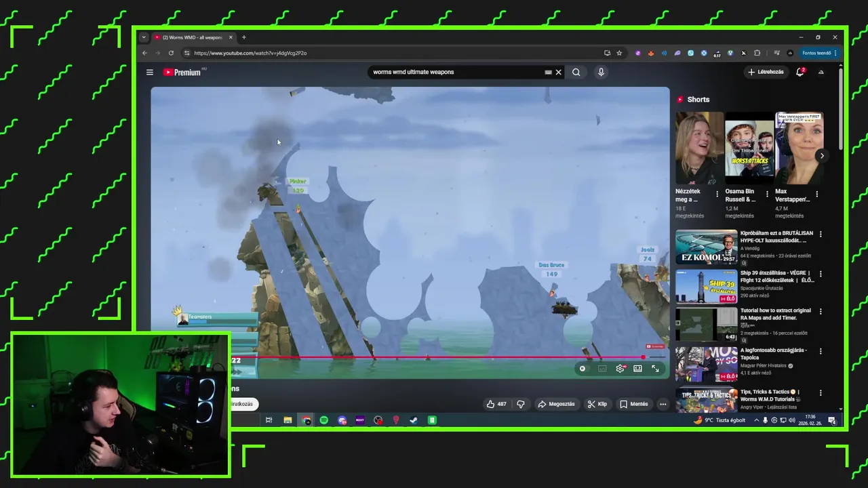Show hidden system tray icons

[x=756, y=420]
